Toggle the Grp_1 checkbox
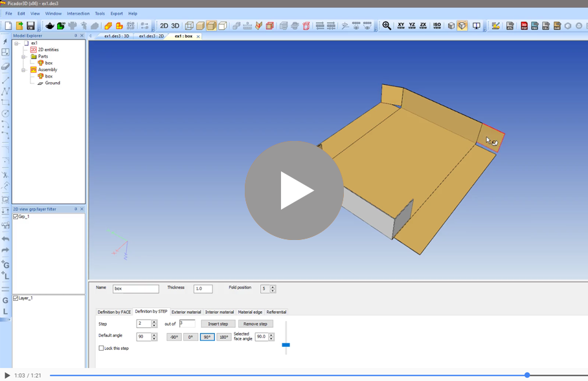This screenshot has height=381, width=588. (x=16, y=217)
